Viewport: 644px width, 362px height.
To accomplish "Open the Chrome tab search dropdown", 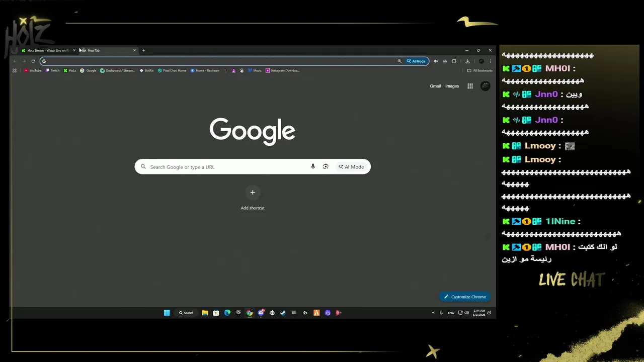I will click(x=15, y=50).
